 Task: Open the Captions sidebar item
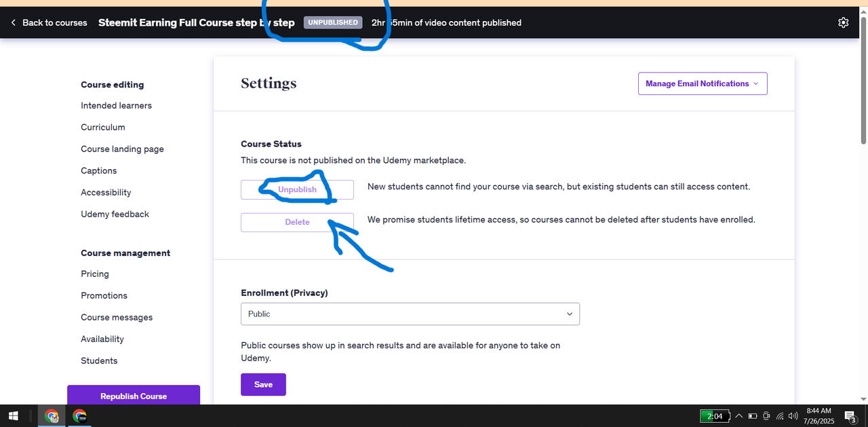click(99, 170)
